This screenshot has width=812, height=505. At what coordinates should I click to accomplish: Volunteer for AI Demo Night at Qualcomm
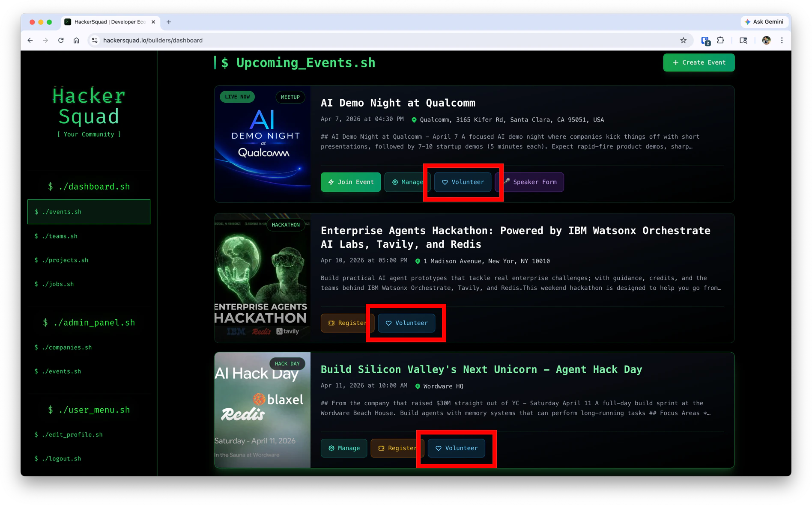[463, 182]
